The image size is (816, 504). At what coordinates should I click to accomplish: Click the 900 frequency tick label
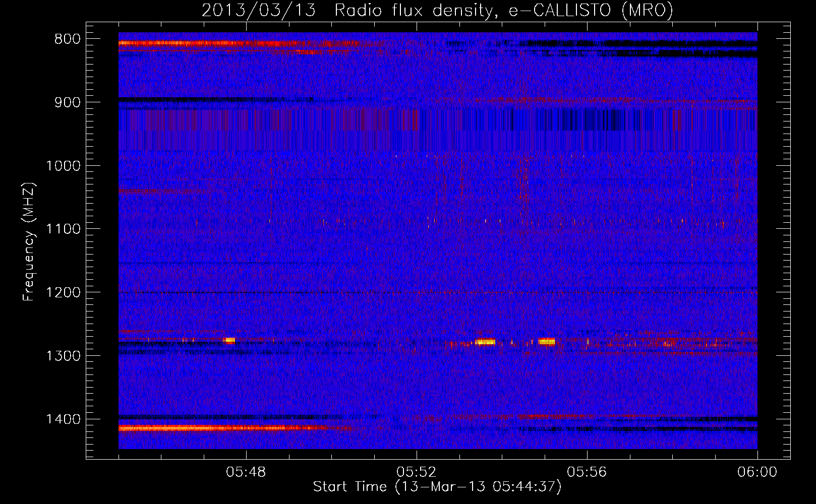pyautogui.click(x=67, y=102)
